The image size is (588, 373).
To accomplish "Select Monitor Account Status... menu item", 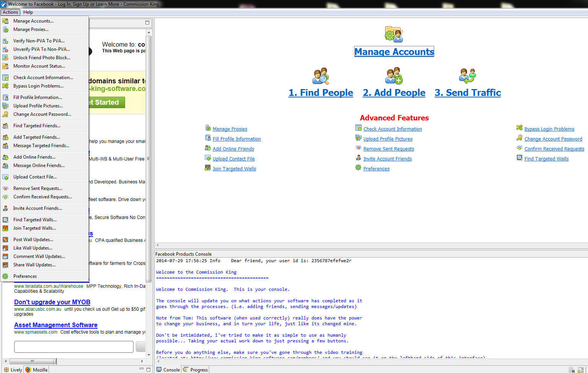I will (44, 66).
